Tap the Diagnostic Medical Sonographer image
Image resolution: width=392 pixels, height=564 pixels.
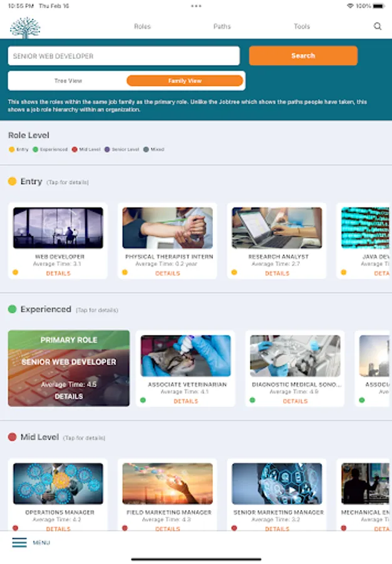[295, 356]
